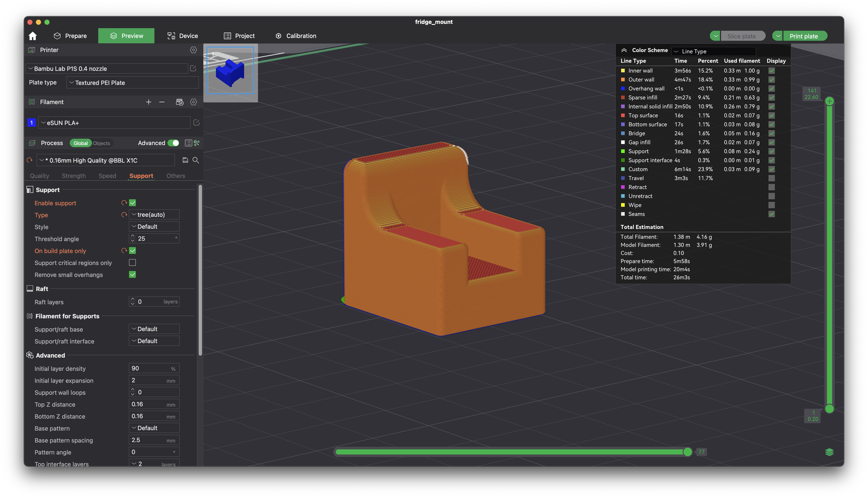The width and height of the screenshot is (868, 498).
Task: Save the process preset with disk icon
Action: pyautogui.click(x=185, y=160)
